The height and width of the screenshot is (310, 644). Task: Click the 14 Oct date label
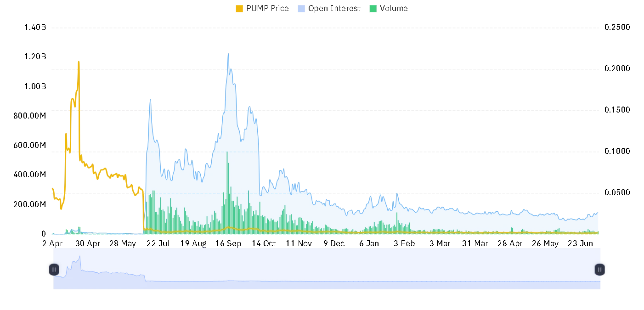point(264,243)
